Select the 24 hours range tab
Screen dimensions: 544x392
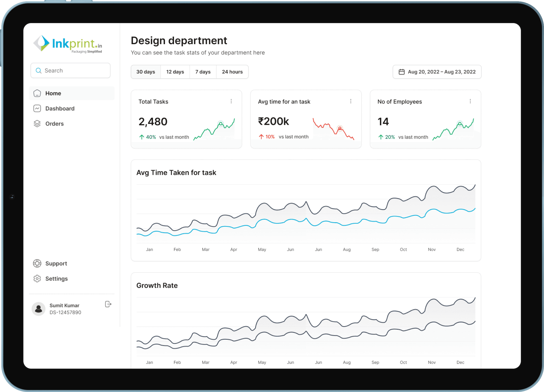pyautogui.click(x=232, y=72)
